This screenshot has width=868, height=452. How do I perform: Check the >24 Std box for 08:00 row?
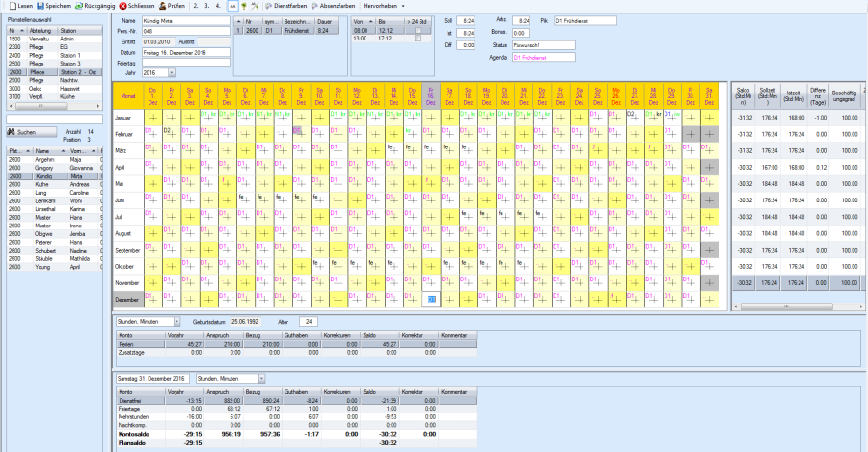(418, 31)
